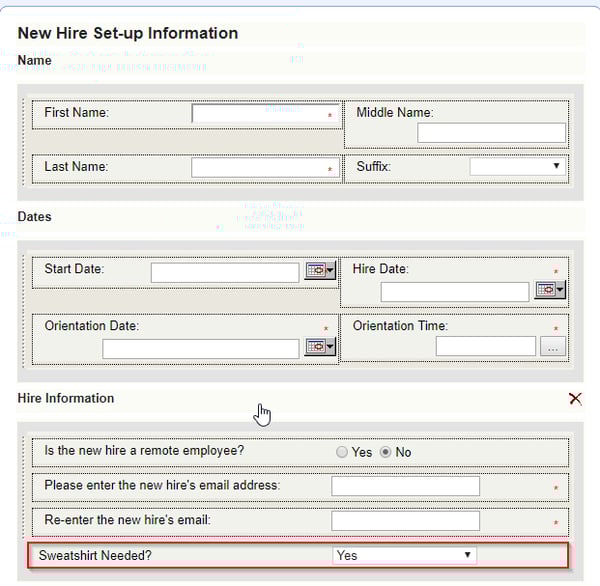Screen dimensions: 600x586
Task: Click the Hire Information section heading
Action: click(x=66, y=398)
